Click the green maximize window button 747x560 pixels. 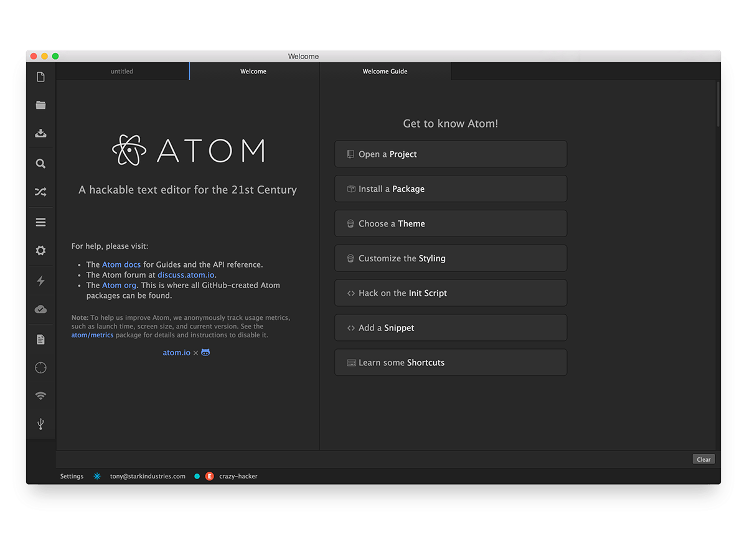55,56
